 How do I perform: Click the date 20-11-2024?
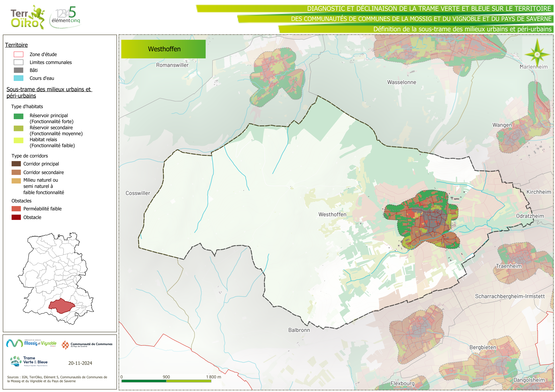[80, 363]
